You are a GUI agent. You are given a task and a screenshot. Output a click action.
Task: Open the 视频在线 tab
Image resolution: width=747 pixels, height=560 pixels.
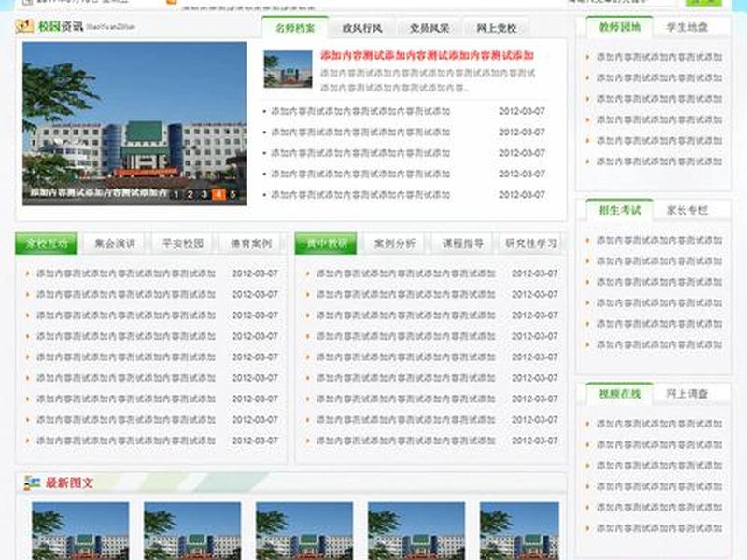point(619,394)
